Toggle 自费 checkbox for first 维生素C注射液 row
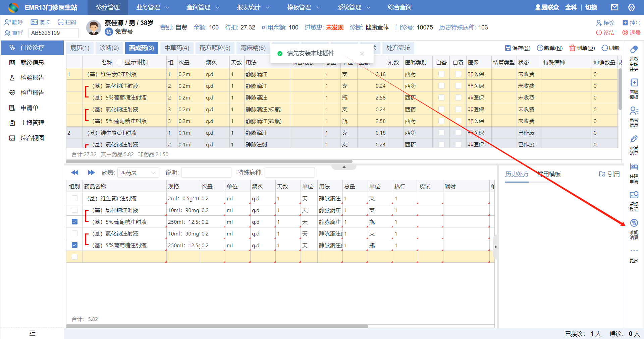 tap(458, 74)
